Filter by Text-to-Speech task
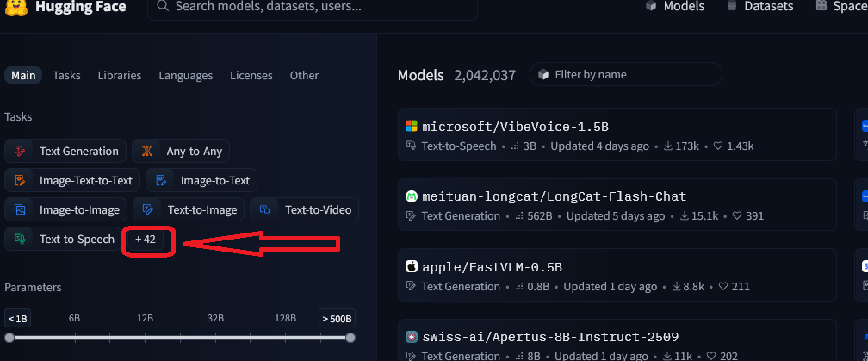The width and height of the screenshot is (868, 361). 63,240
